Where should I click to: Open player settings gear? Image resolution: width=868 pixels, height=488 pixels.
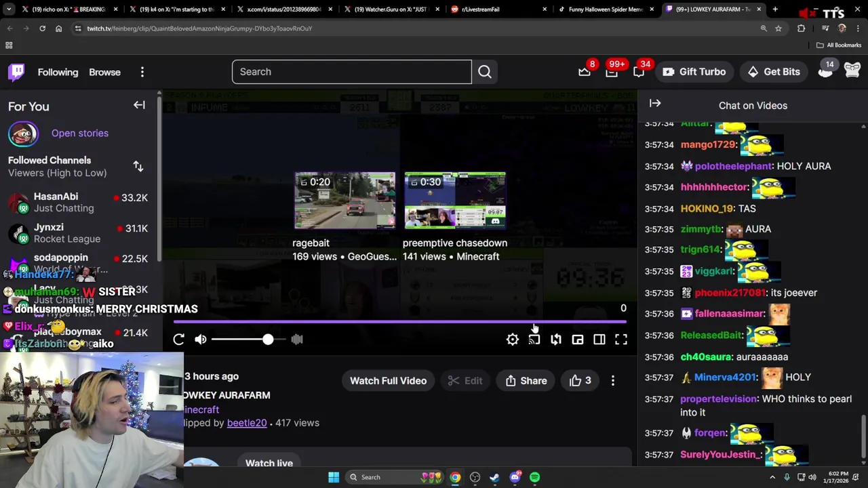click(513, 340)
